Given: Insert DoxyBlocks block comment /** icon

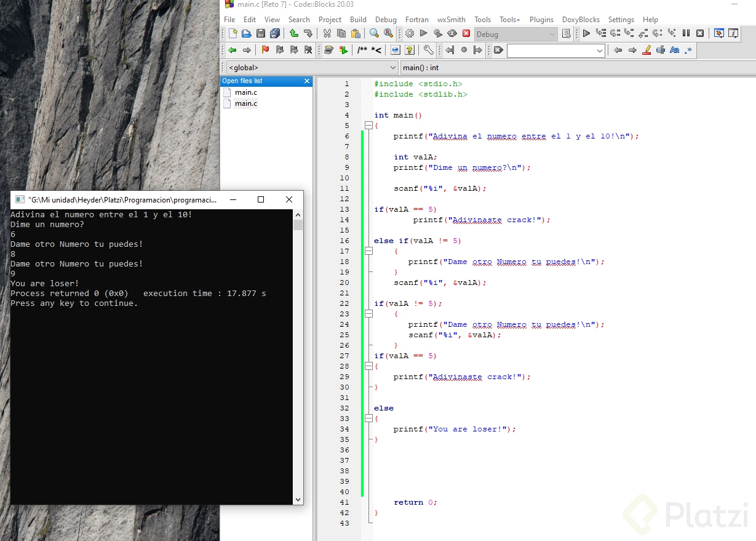Looking at the screenshot, I should (x=362, y=50).
